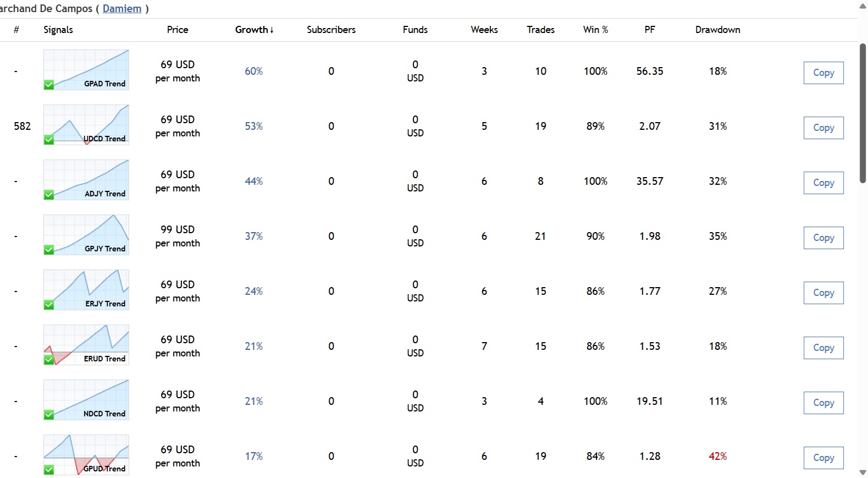Open the Damiem profile link
The image size is (868, 478).
pos(122,8)
